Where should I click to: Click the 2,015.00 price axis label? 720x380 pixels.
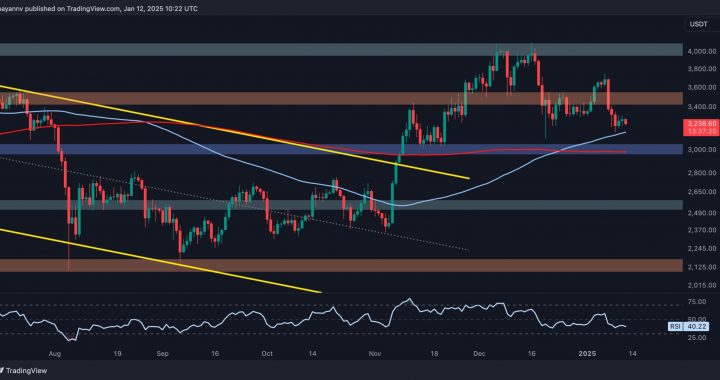pos(703,285)
